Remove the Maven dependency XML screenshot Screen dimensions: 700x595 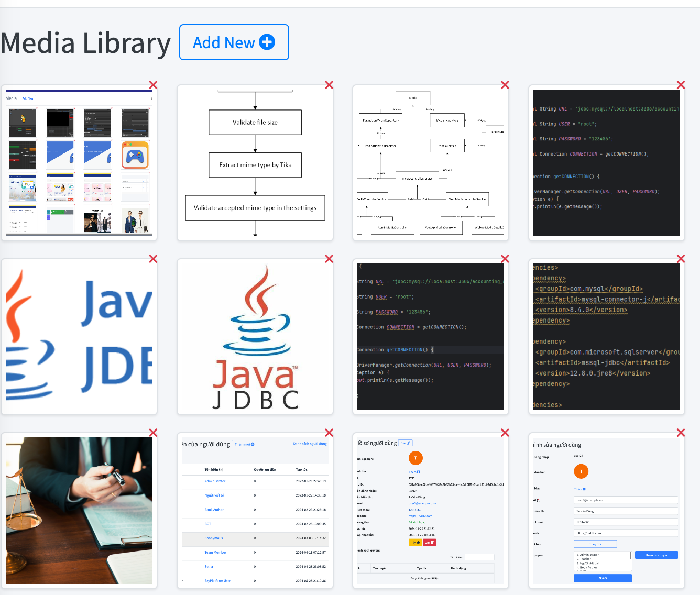681,259
